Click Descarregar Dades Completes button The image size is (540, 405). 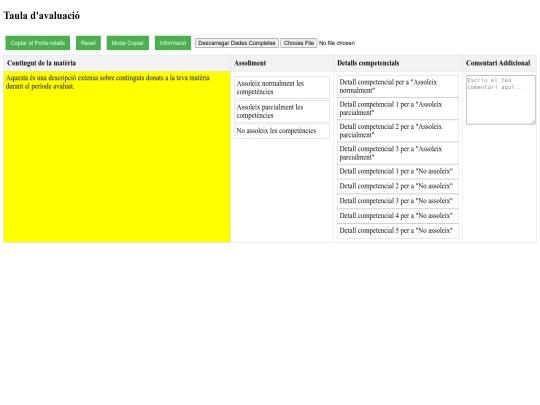[237, 43]
